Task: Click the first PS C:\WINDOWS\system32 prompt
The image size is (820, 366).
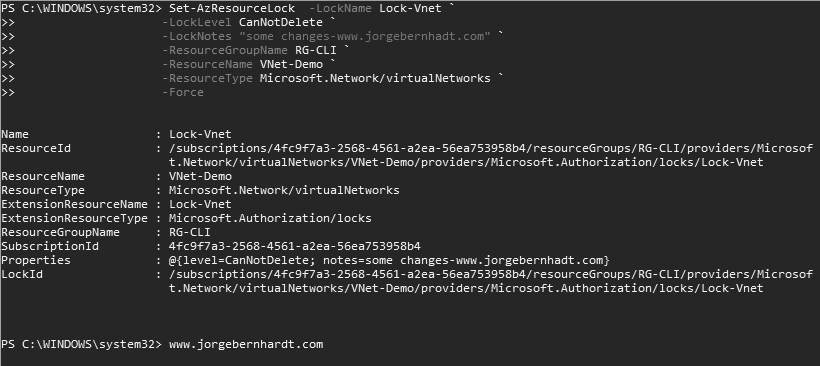Action: point(82,8)
